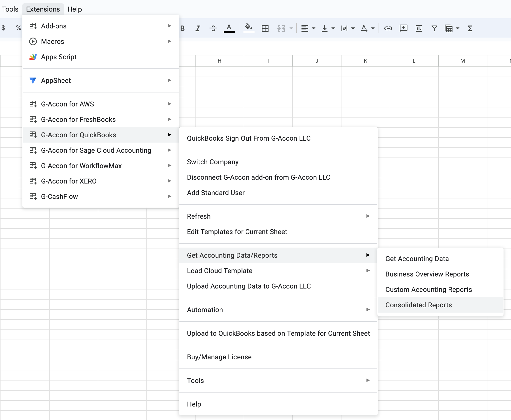Select Get Accounting Data option
The image size is (511, 420).
(x=440, y=259)
